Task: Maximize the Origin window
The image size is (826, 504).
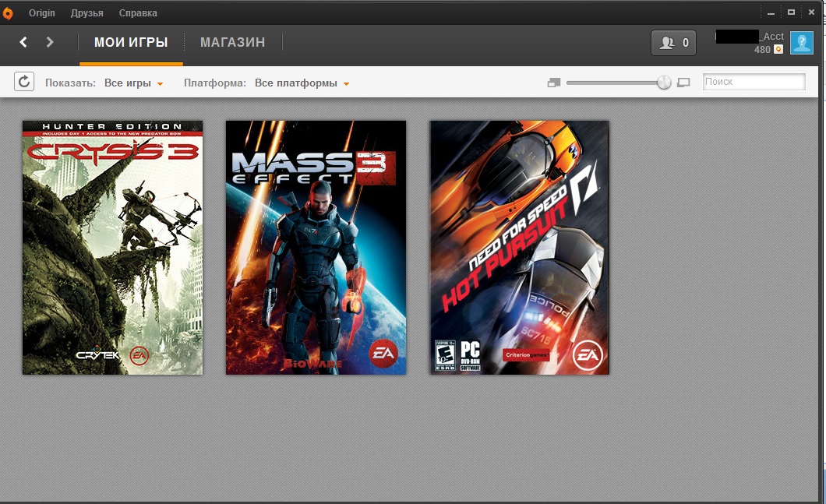Action: (791, 12)
